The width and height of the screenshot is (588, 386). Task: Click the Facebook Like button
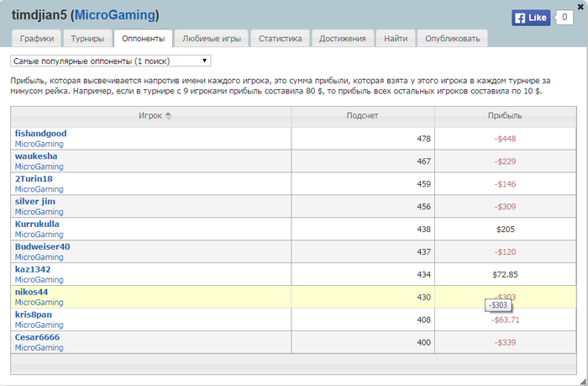tap(531, 18)
